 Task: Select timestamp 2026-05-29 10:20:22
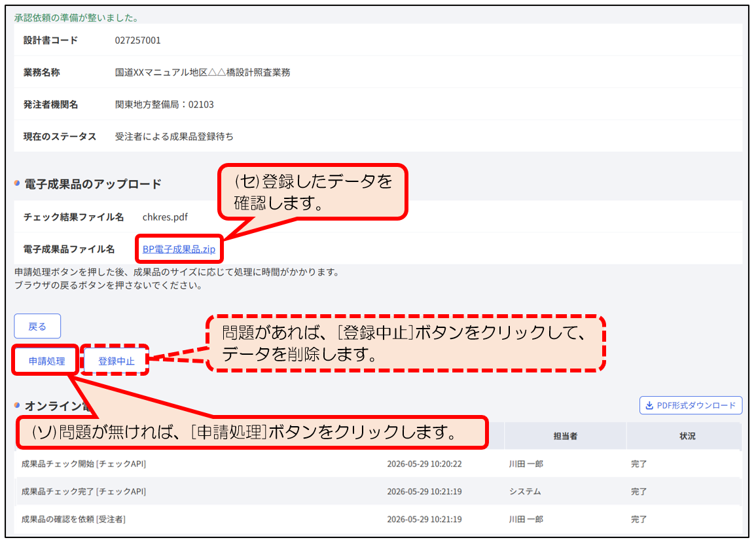coord(424,464)
